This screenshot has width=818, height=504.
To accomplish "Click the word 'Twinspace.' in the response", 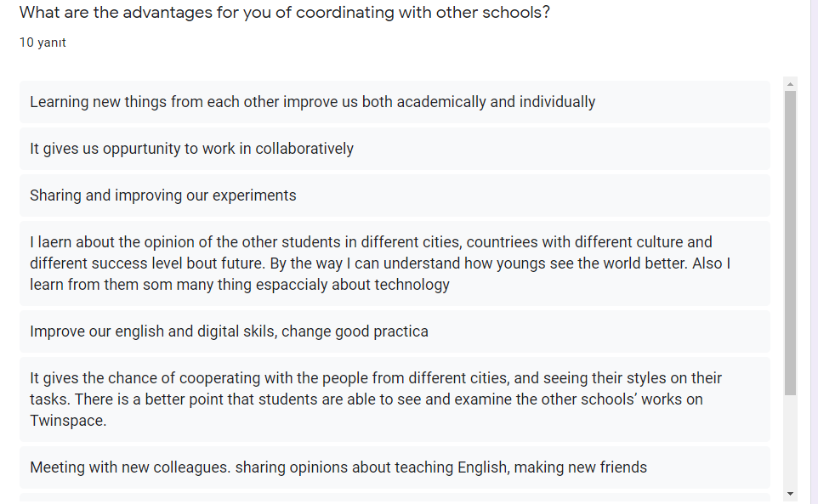I will click(68, 421).
